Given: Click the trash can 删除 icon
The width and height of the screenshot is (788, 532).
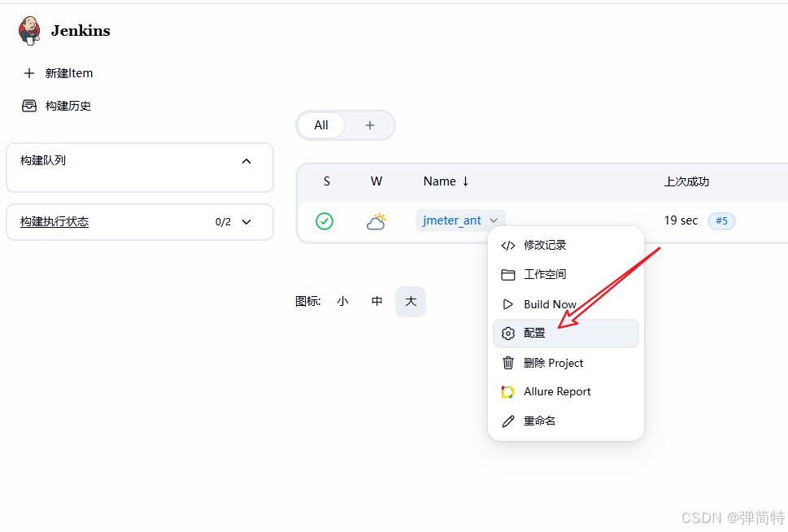Looking at the screenshot, I should click(508, 363).
